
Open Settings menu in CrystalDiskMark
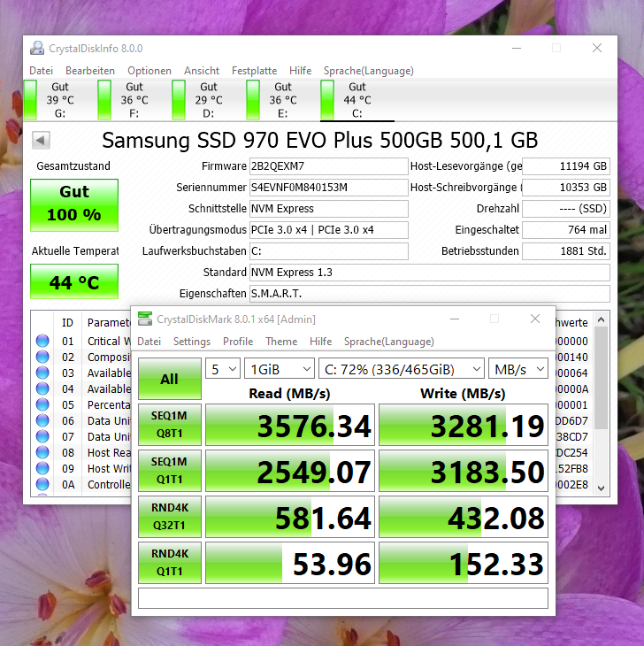[192, 342]
